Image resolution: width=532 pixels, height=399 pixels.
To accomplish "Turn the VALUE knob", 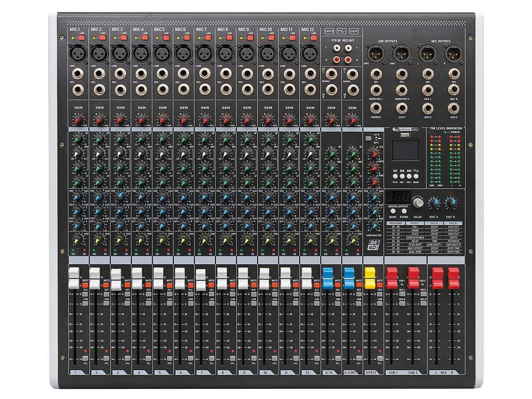I will pyautogui.click(x=418, y=203).
